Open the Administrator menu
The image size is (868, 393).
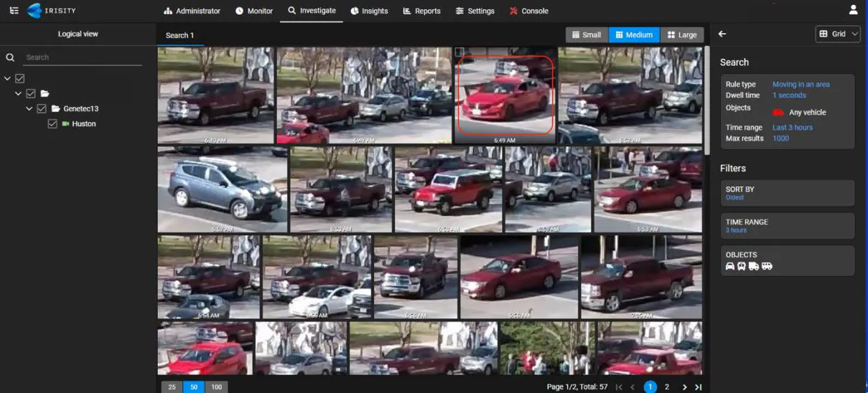coord(192,11)
